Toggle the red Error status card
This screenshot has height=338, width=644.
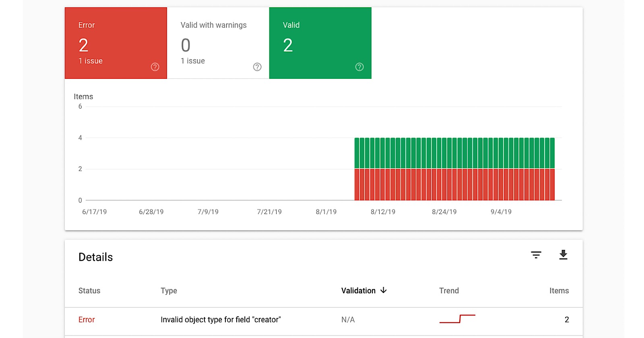coord(116,43)
